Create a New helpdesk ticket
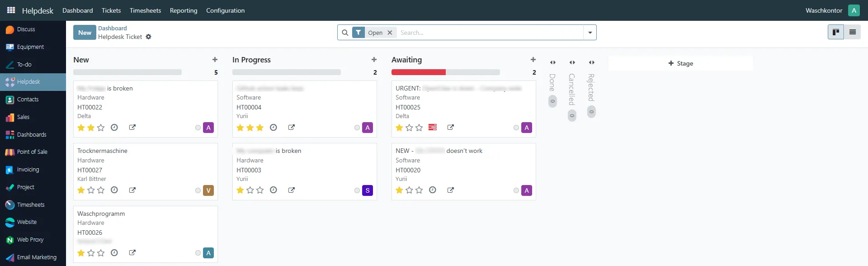The width and height of the screenshot is (868, 266). click(85, 33)
